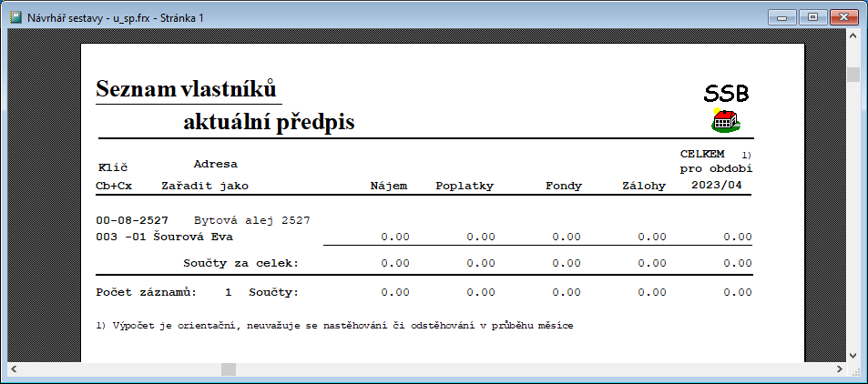This screenshot has height=384, width=868.
Task: Click the horizontal scrollbar left arrow
Action: click(14, 369)
